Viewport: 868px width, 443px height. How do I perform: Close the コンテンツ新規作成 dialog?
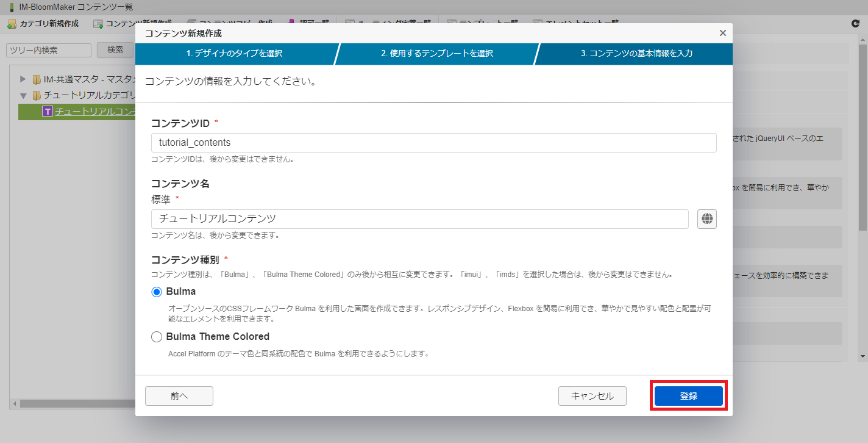723,33
